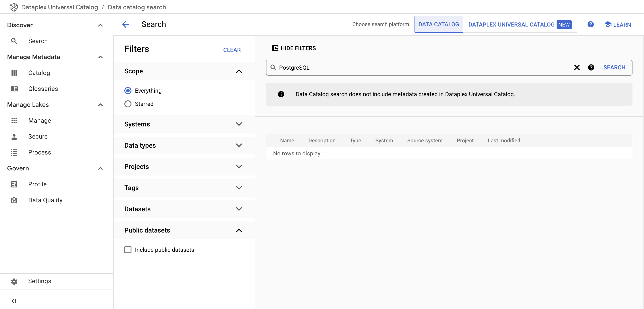The height and width of the screenshot is (309, 644).
Task: Check Include public datasets
Action: pyautogui.click(x=128, y=250)
